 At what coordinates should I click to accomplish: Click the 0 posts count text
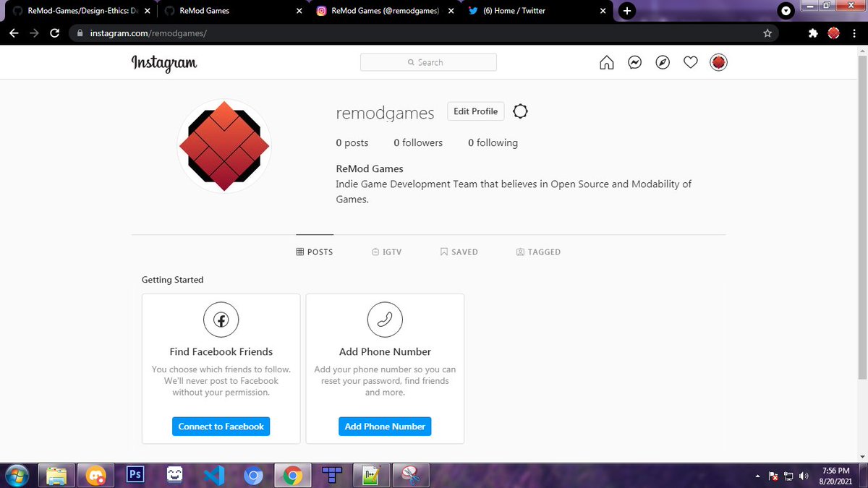pyautogui.click(x=352, y=143)
